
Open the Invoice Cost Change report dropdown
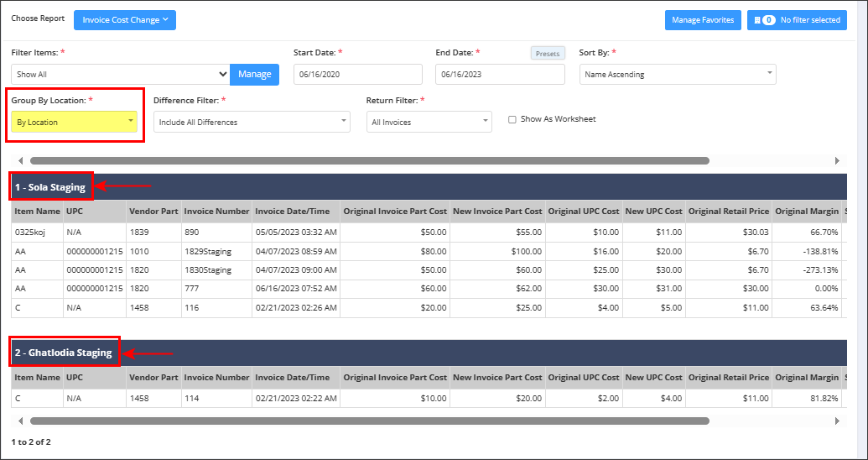(125, 20)
